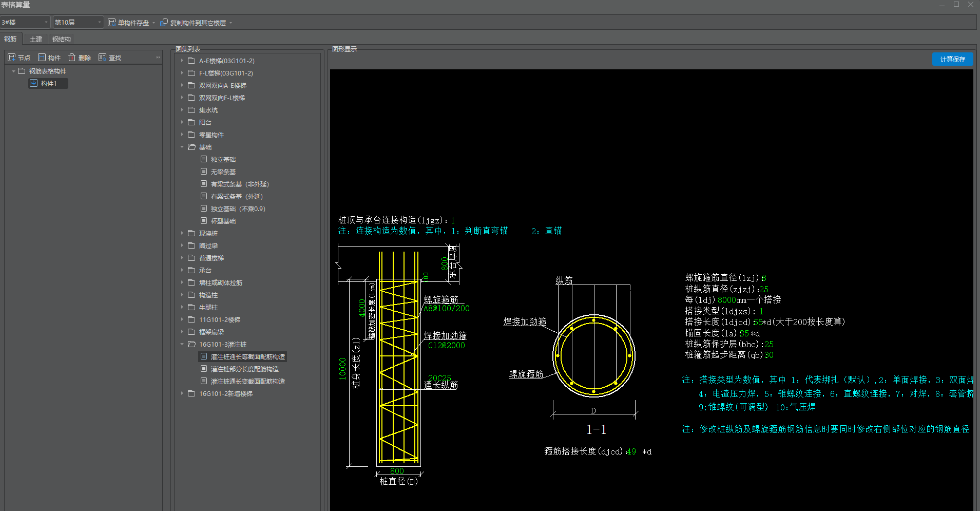Click the 集水坑 folder icon
The image size is (980, 511).
[191, 110]
